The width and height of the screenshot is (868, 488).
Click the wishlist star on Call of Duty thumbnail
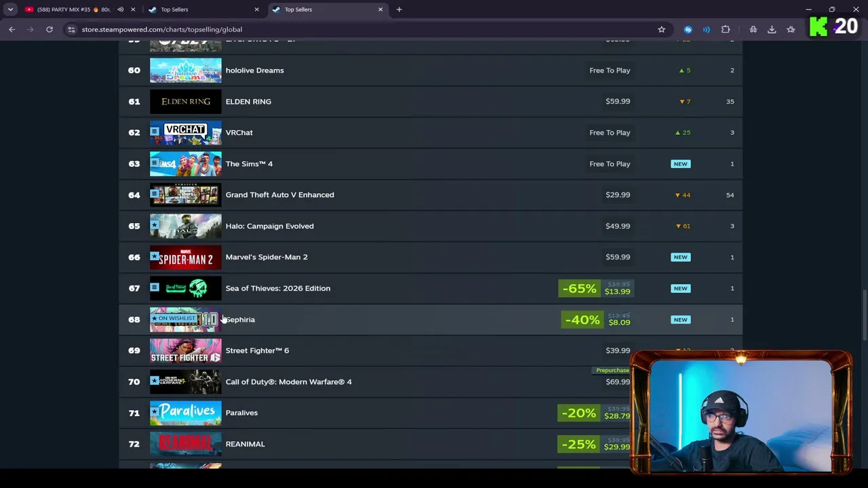155,381
